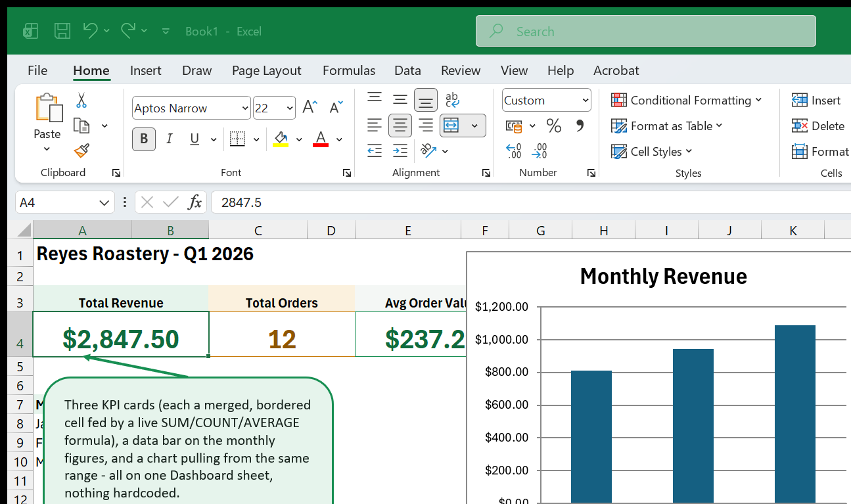Open the Name Box dropdown arrow

tap(104, 202)
